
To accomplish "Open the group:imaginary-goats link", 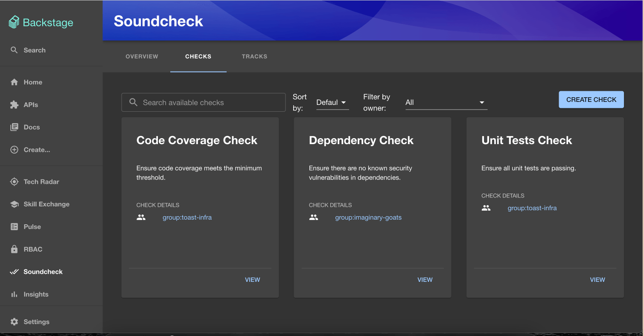I will pos(368,217).
